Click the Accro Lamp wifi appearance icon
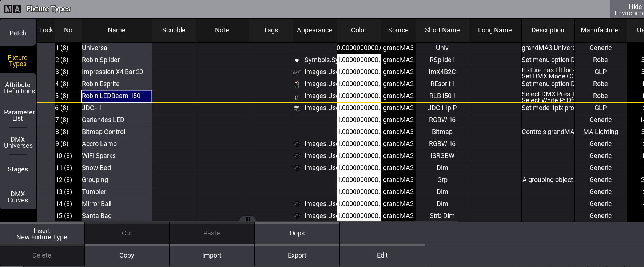This screenshot has height=267, width=644. coord(297,144)
